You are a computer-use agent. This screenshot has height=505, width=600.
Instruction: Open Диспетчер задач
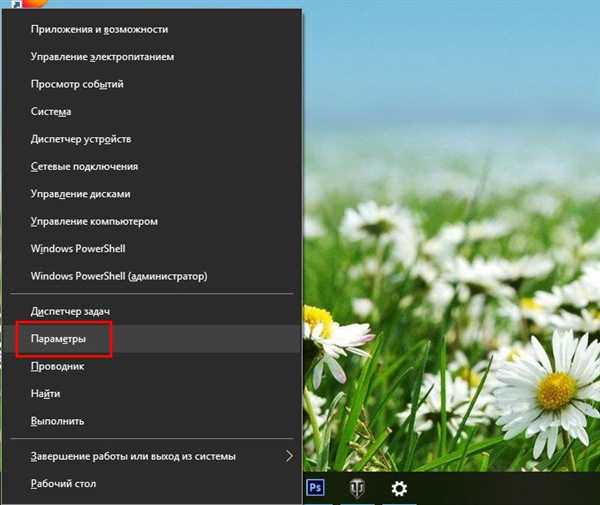coord(152,311)
